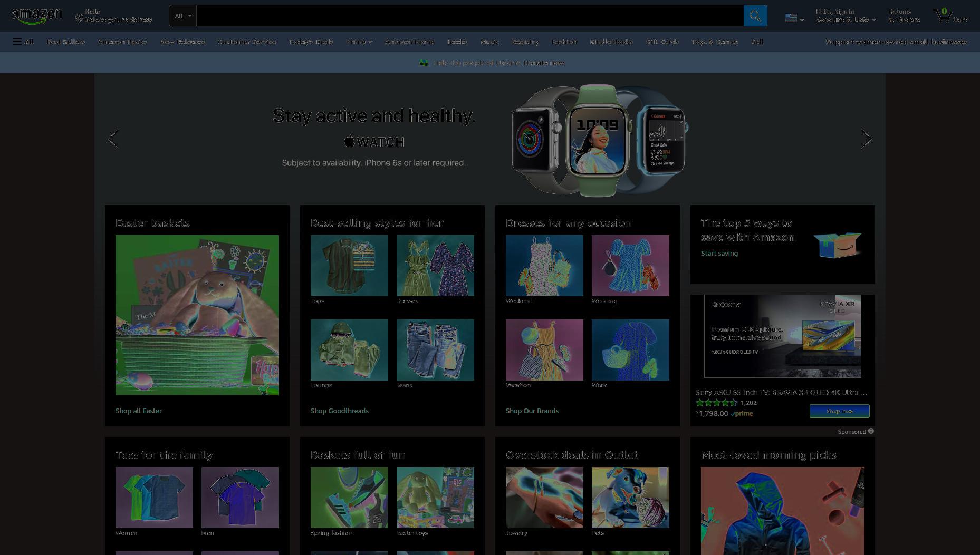Open New Releases in navigation bar

[182, 42]
